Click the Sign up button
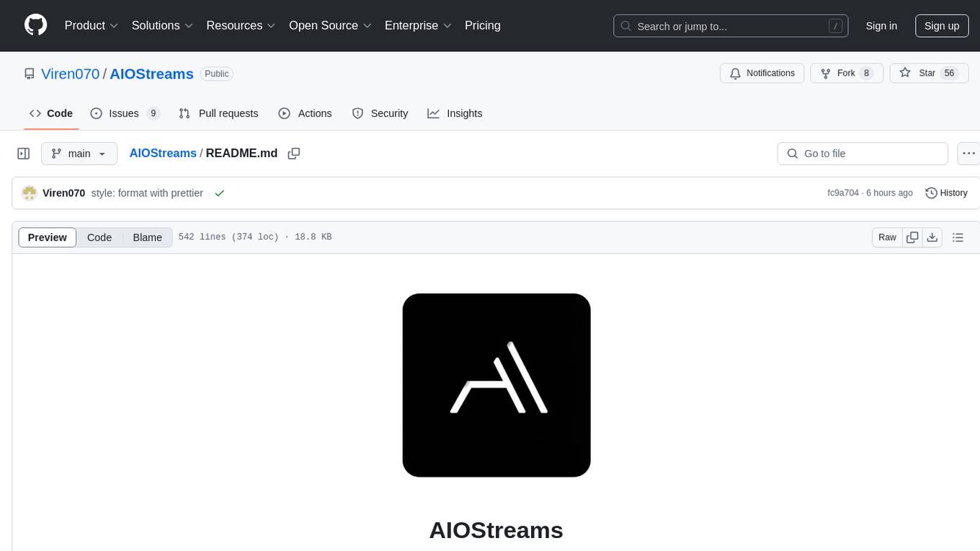980x551 pixels. click(942, 26)
